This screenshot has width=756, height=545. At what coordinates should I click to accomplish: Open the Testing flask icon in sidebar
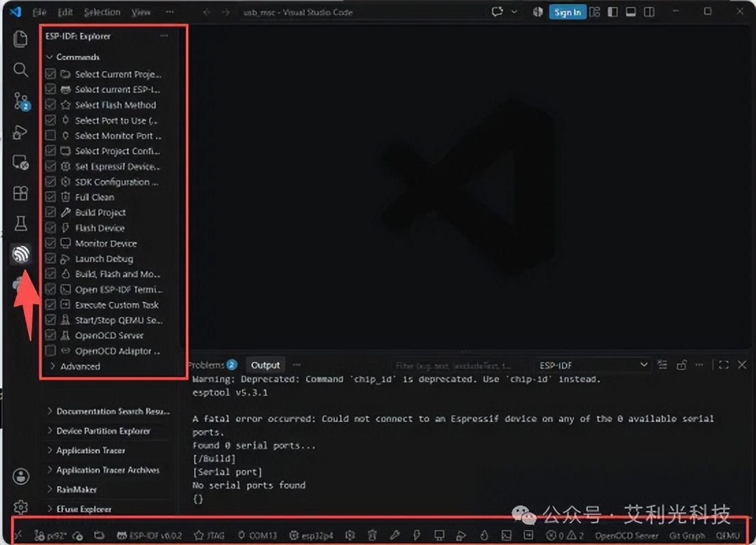pyautogui.click(x=21, y=223)
